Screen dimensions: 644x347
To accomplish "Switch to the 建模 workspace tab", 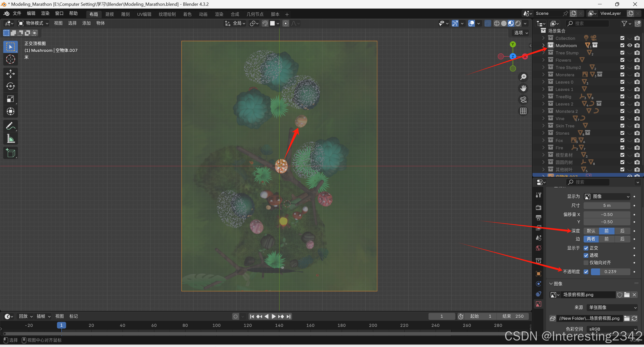I will click(109, 14).
